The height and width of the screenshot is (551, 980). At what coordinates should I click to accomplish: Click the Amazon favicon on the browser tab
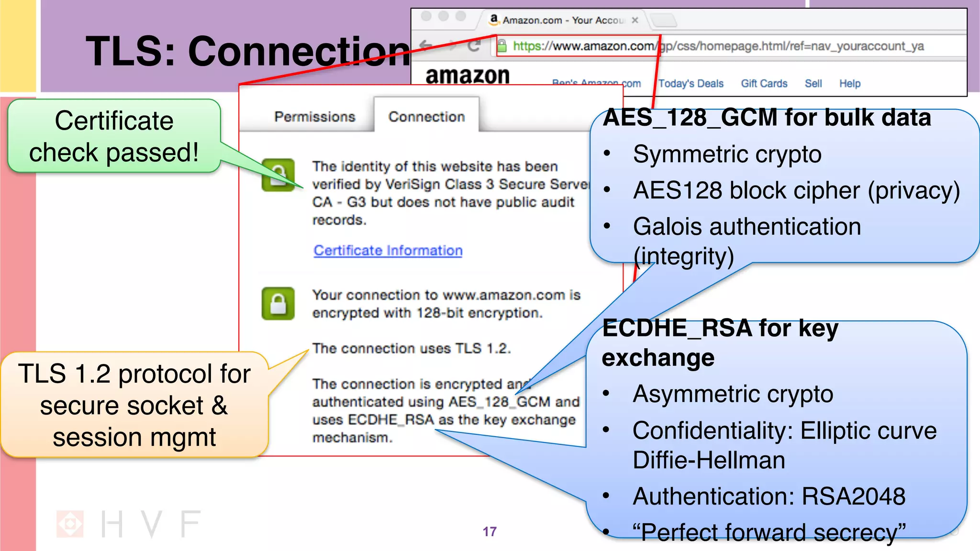coord(494,20)
